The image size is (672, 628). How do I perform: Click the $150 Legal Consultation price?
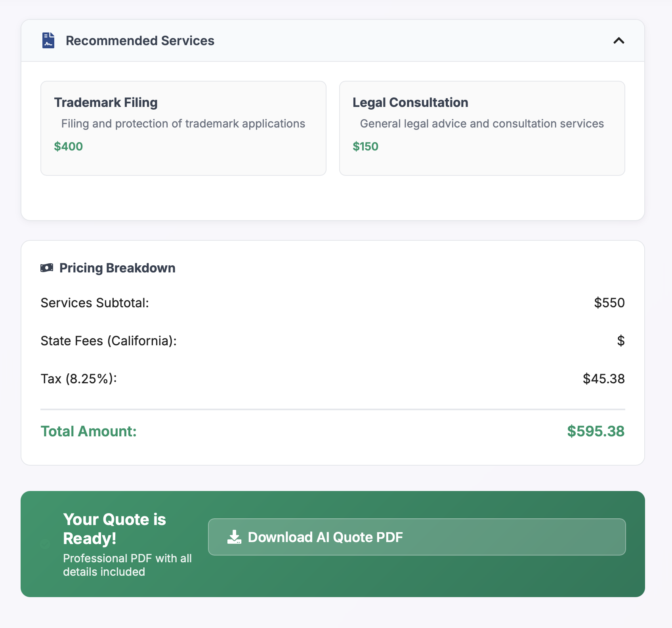(x=365, y=147)
